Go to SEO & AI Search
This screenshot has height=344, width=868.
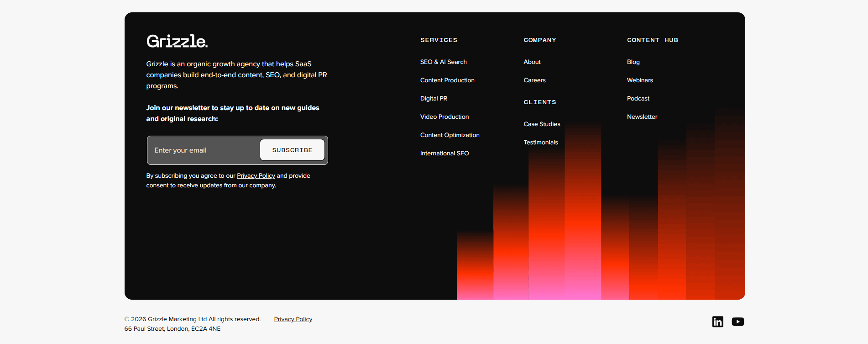(443, 62)
